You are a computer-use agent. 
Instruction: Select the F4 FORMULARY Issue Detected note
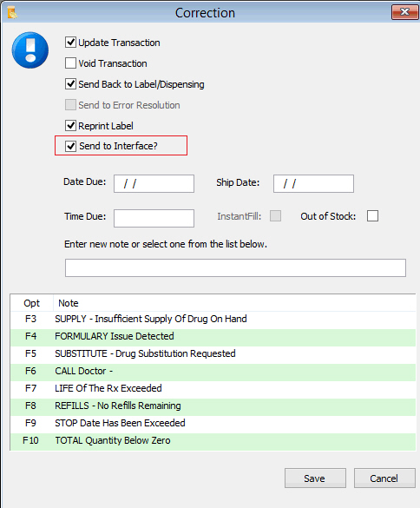(x=213, y=337)
